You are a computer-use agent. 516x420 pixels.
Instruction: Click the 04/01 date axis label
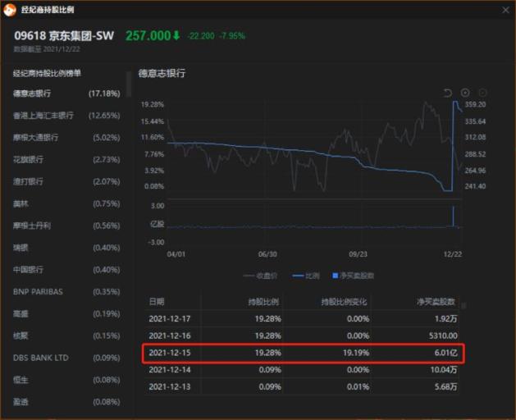176,254
